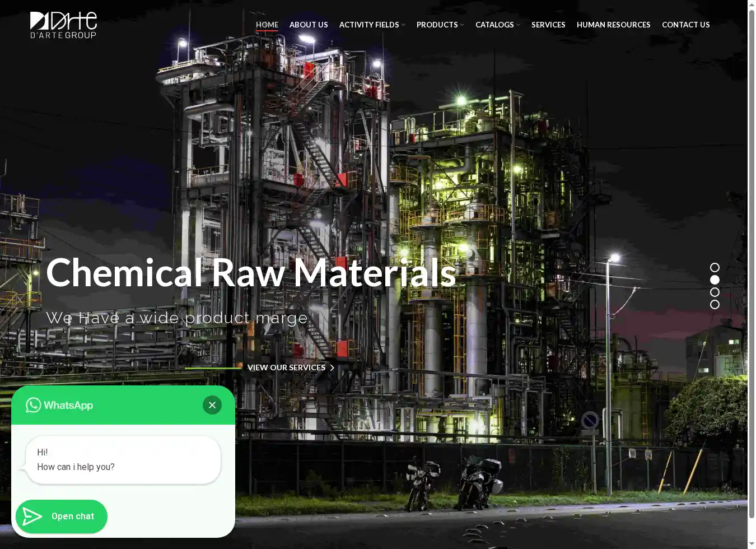
Task: Expand the Products dropdown chevron
Action: (462, 25)
